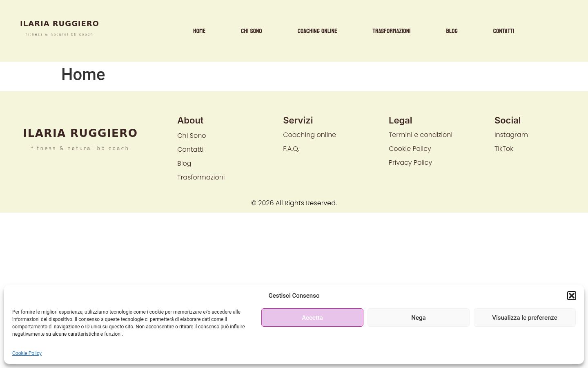Image resolution: width=588 pixels, height=368 pixels.
Task: Open the Home menu item
Action: click(x=199, y=31)
